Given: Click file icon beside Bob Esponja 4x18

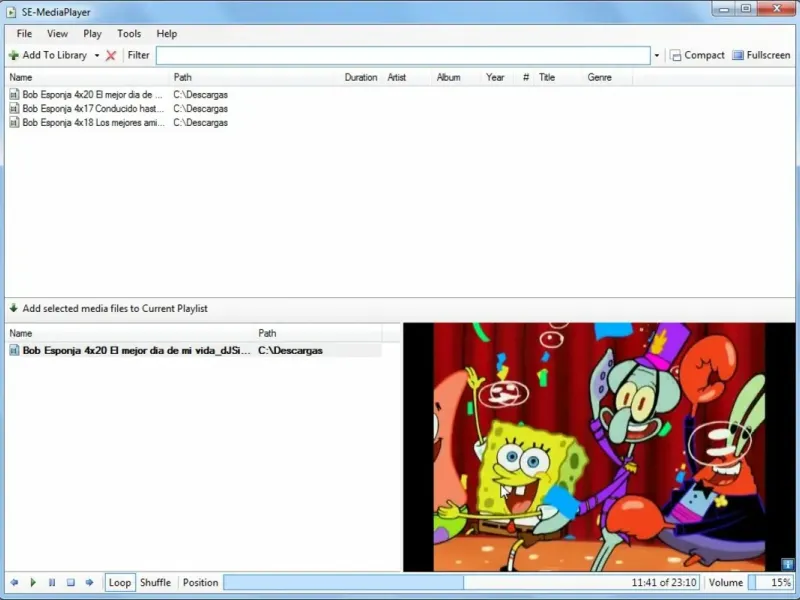Looking at the screenshot, I should tap(14, 122).
